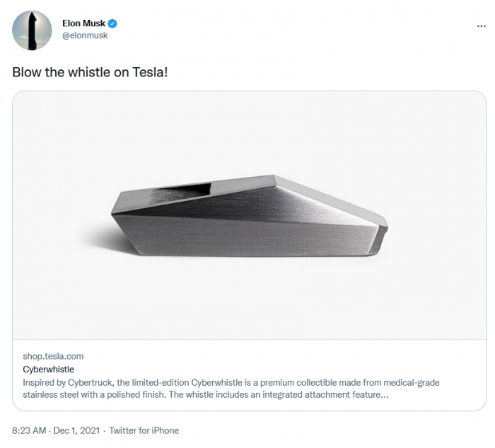Open the Cyberwhistle card title
The height and width of the screenshot is (448, 495).
(x=48, y=369)
